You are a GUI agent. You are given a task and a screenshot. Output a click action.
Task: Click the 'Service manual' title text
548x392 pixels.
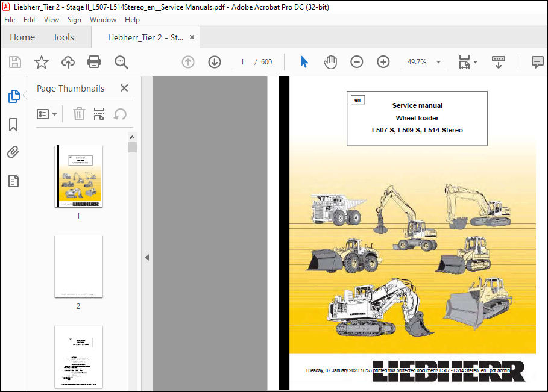[x=417, y=105]
